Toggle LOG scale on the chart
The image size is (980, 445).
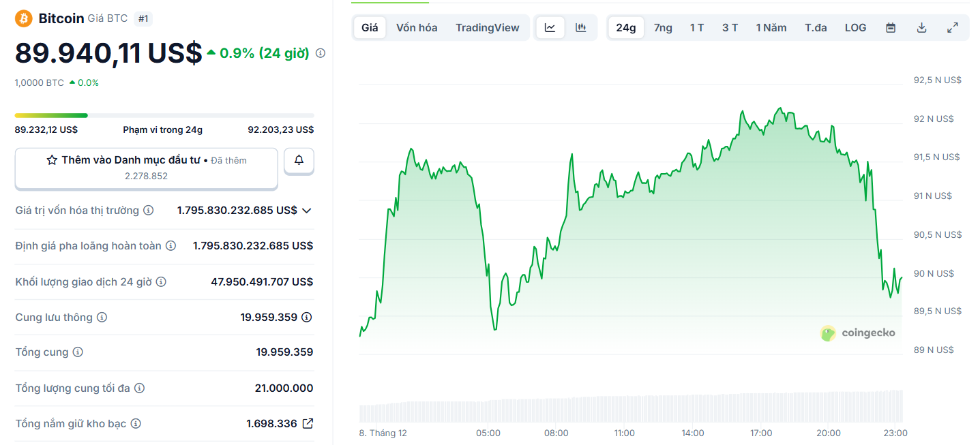click(855, 27)
